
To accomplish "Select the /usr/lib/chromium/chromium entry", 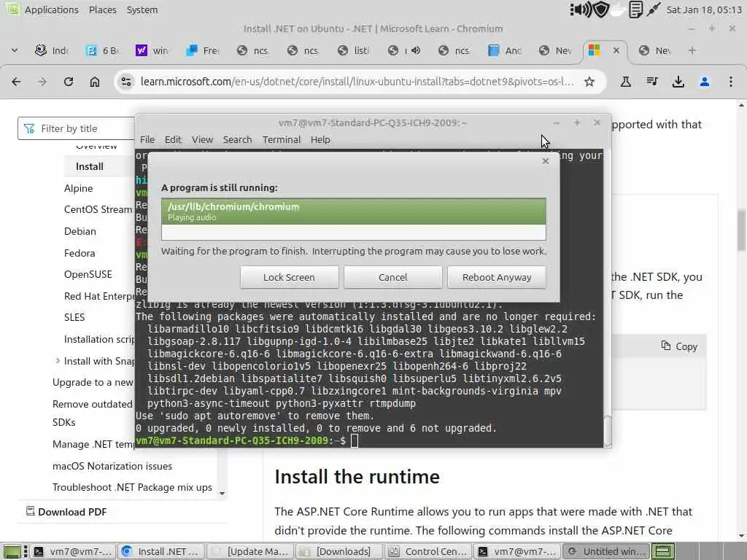I will [x=354, y=211].
